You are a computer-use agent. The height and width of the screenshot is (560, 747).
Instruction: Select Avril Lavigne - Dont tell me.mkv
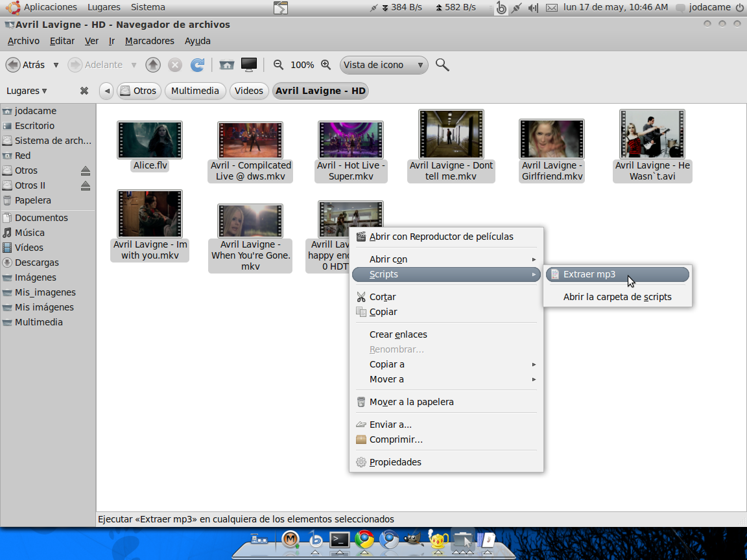coord(451,134)
